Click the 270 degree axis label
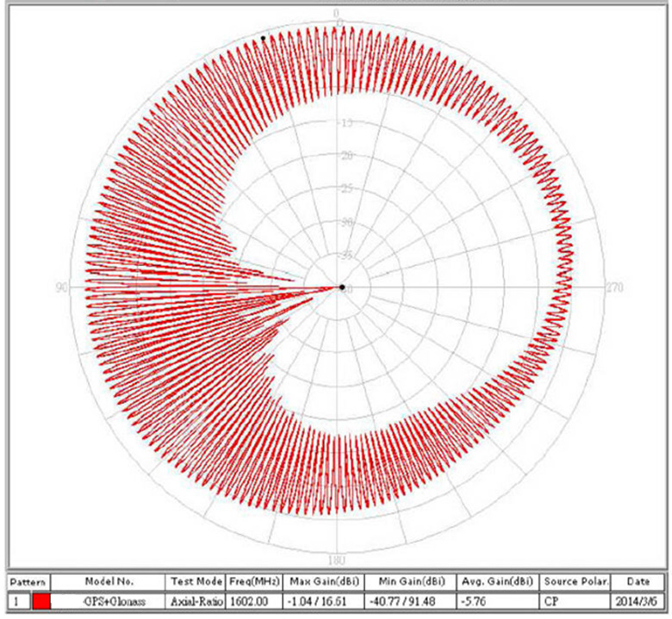This screenshot has width=672, height=619. pyautogui.click(x=615, y=288)
